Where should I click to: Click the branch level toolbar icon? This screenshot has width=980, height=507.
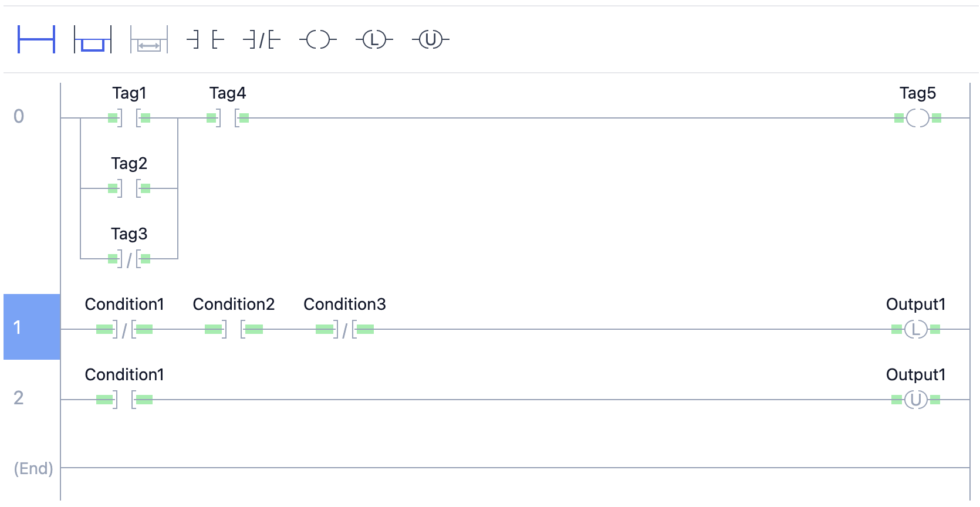149,40
